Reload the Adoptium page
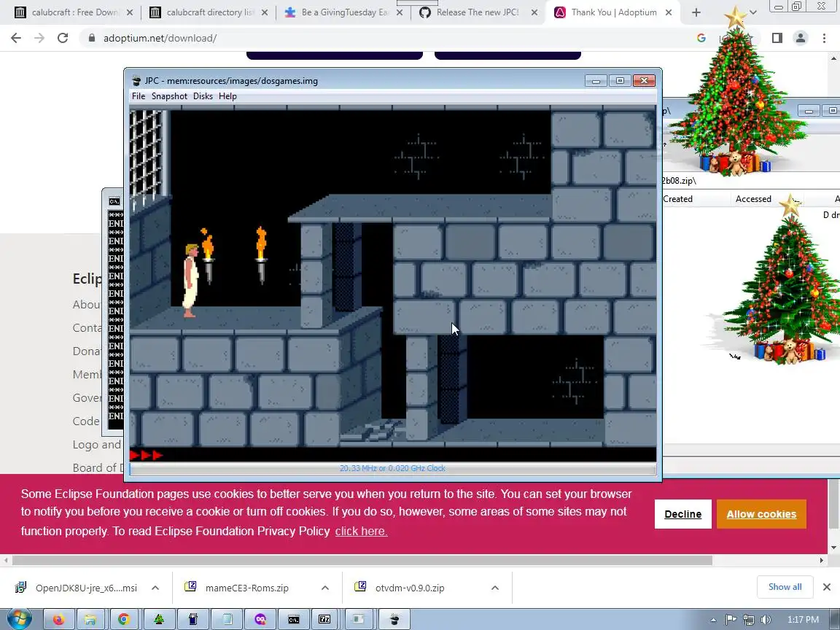This screenshot has height=630, width=840. (x=63, y=38)
